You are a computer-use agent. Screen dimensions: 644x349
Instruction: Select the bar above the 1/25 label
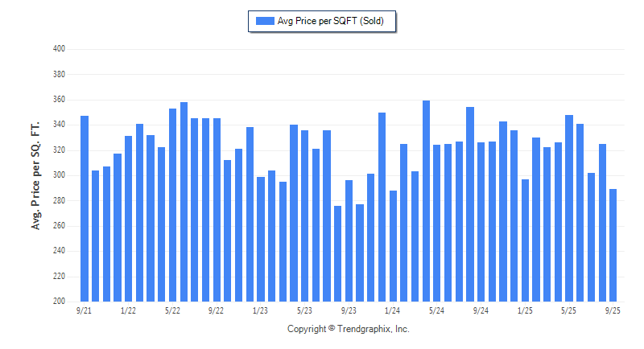[525, 240]
